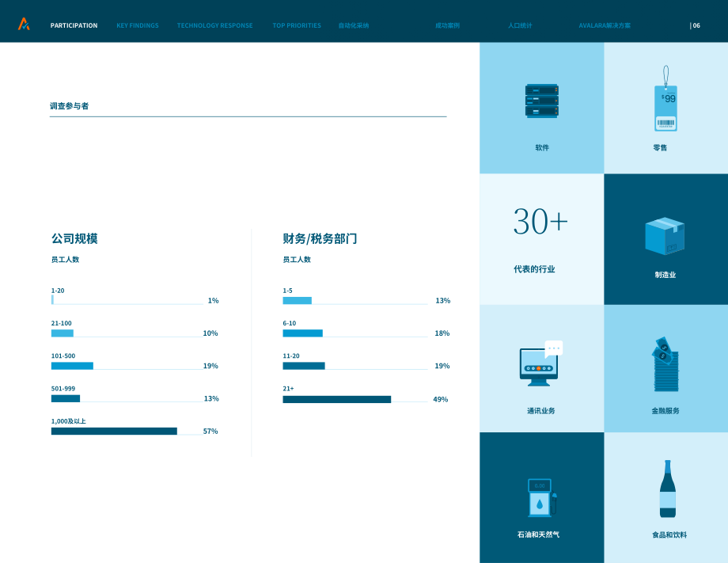This screenshot has width=728, height=563.
Task: Go to TOP PRIORITIES tab
Action: pos(297,25)
